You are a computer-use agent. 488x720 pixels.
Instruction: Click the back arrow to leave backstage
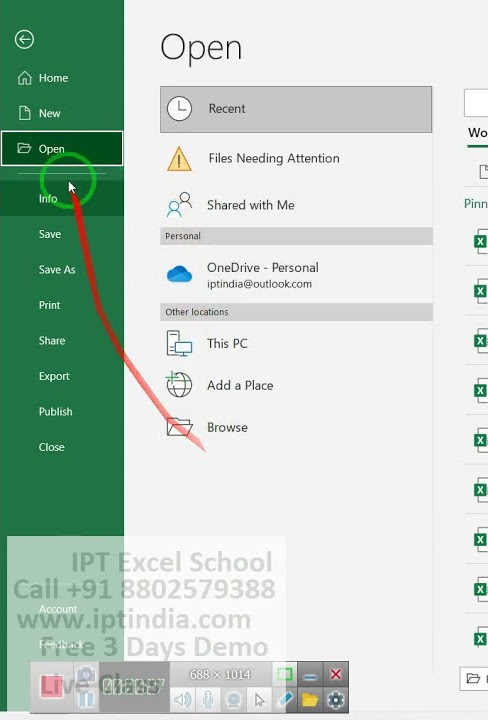coord(24,39)
